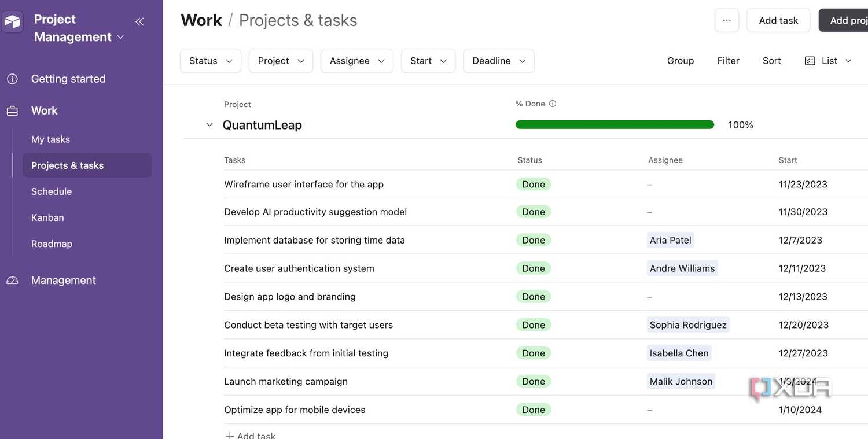Open the three-dot more options menu

point(727,20)
